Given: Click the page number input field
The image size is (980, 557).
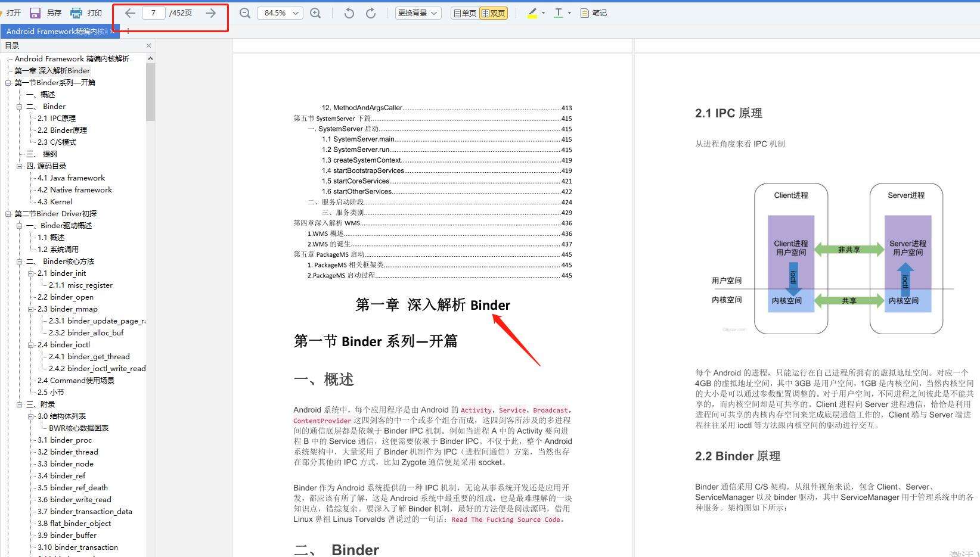Looking at the screenshot, I should click(x=154, y=13).
